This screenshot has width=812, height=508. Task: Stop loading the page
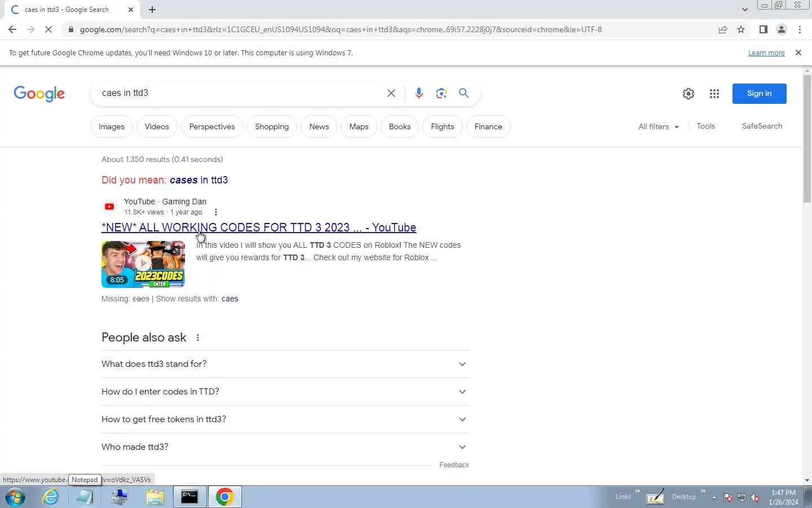coord(48,29)
